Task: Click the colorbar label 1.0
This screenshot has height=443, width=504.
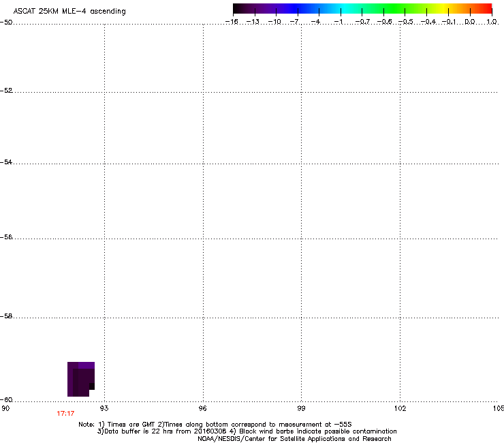Action: click(492, 22)
